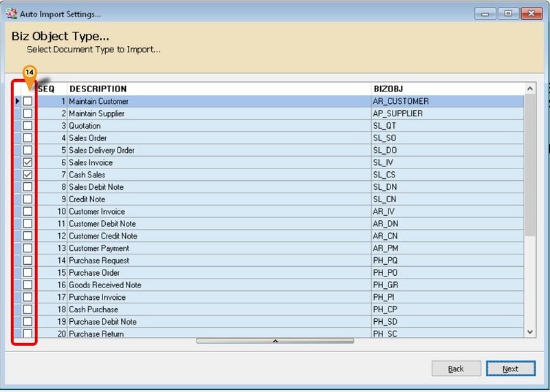The height and width of the screenshot is (392, 550).
Task: Sort by the DESCRIPTION column header
Action: point(98,89)
